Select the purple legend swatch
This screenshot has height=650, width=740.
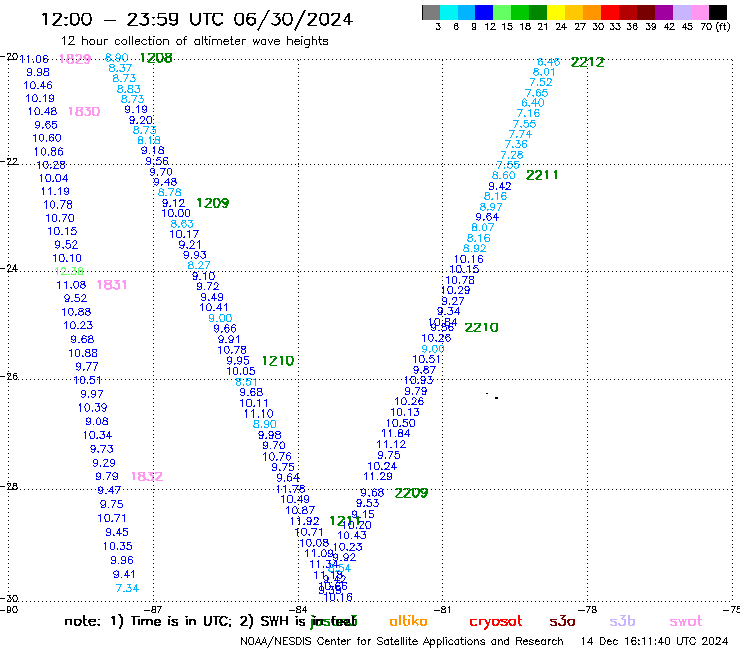pos(664,12)
